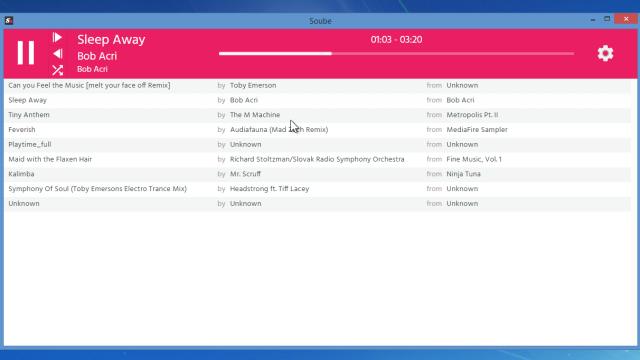The height and width of the screenshot is (360, 640).
Task: Click the Soube app icon in title bar
Action: pos(9,20)
